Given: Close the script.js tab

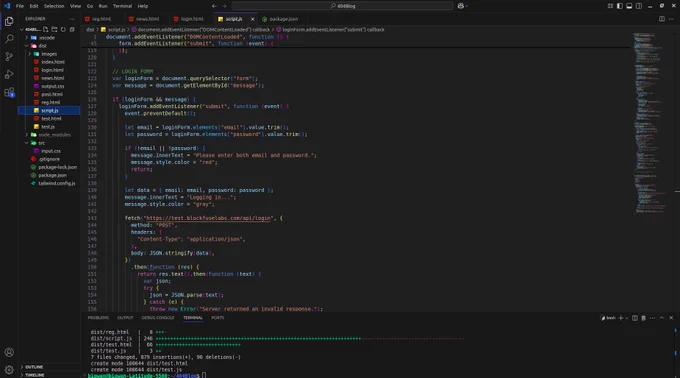Looking at the screenshot, I should tap(252, 19).
